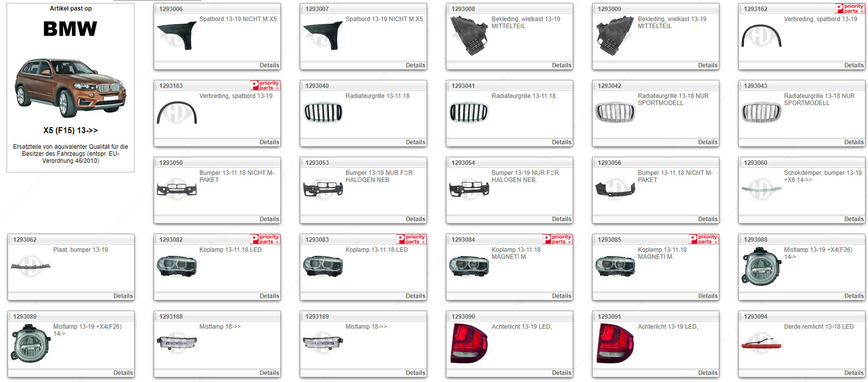Open Details for part 1293162
The width and height of the screenshot is (868, 382).
[x=854, y=65]
